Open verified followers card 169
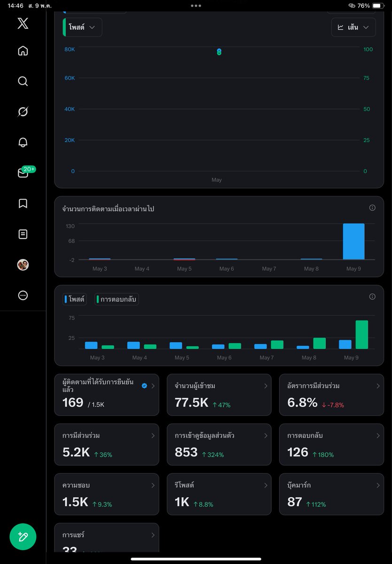392x564 pixels. (107, 395)
